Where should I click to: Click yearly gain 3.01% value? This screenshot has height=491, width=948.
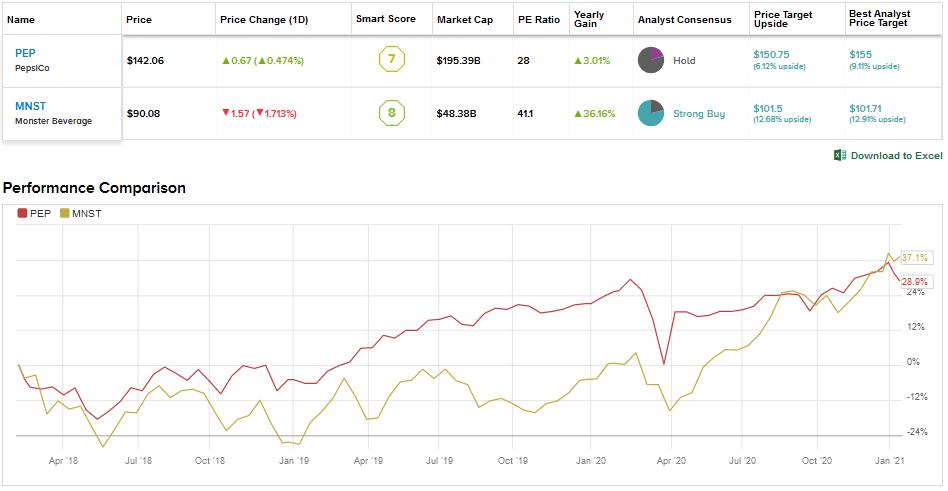592,60
